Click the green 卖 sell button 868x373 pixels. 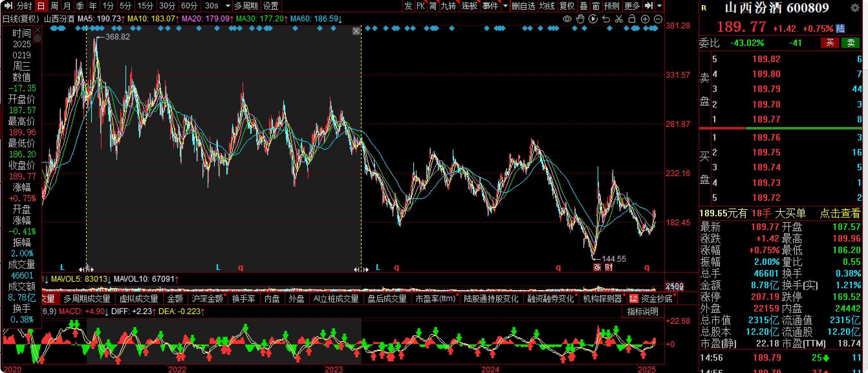click(851, 43)
